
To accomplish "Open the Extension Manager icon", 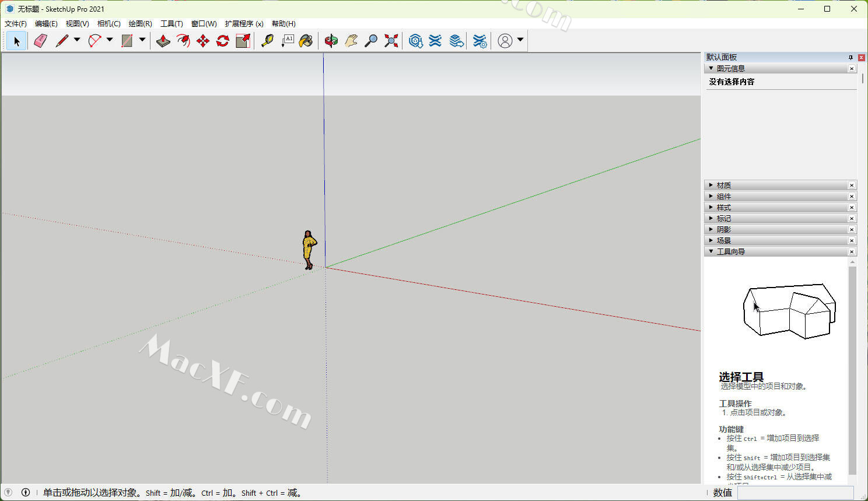I will tap(480, 41).
